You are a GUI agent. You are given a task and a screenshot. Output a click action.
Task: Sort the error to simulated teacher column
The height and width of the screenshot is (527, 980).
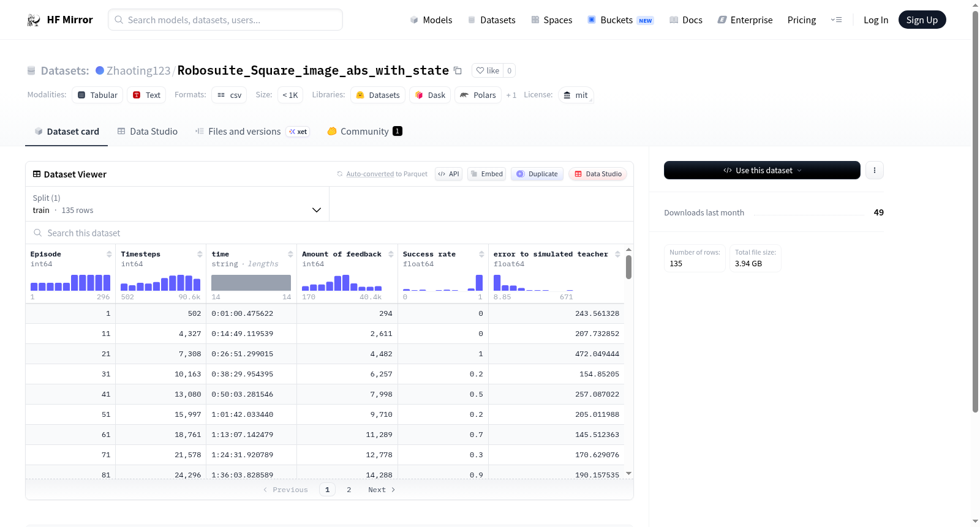click(x=617, y=254)
